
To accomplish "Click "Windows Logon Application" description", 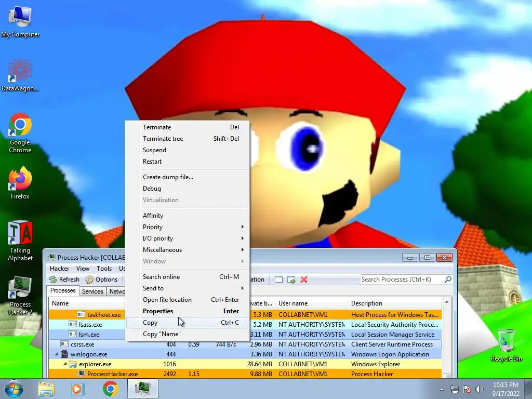I will [390, 354].
